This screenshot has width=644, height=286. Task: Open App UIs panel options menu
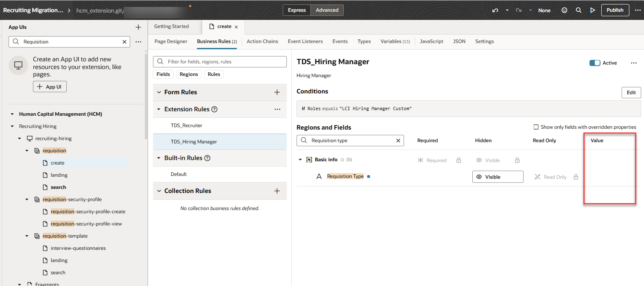(138, 42)
